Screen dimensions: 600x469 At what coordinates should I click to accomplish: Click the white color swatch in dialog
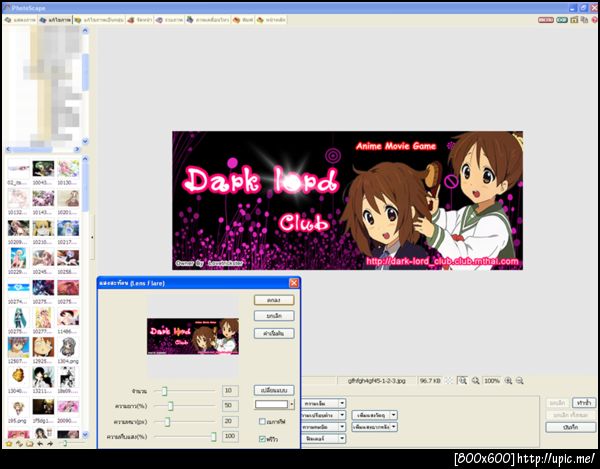(x=271, y=404)
